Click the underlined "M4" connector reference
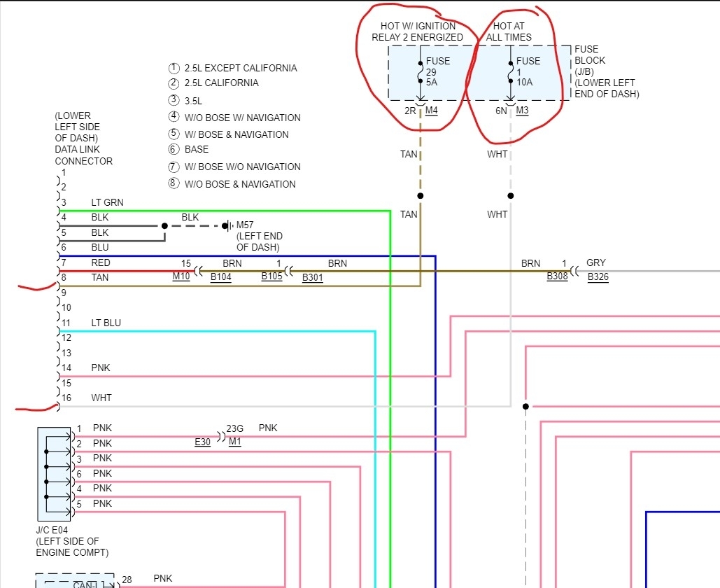720x588 pixels. coord(432,111)
